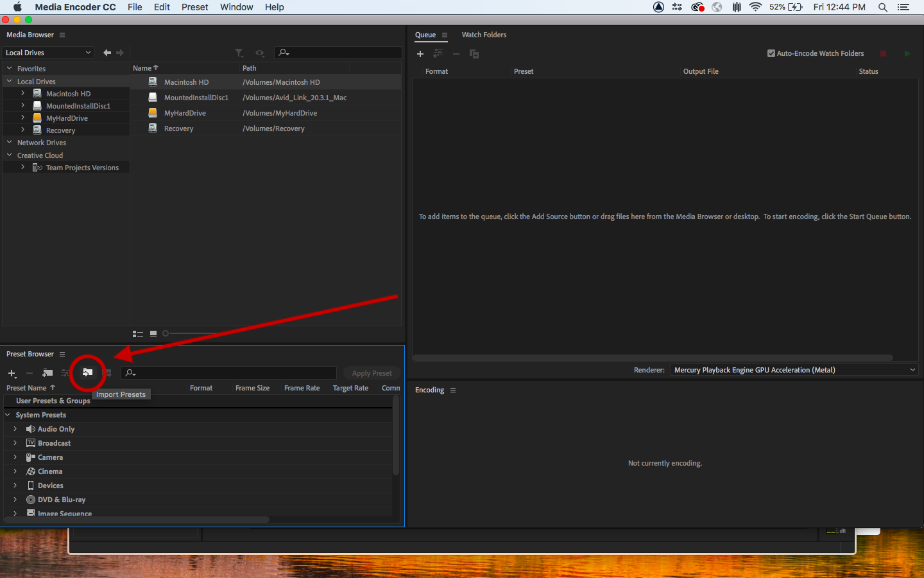The image size is (924, 578).
Task: Collapse the Local Drives tree section
Action: point(10,81)
